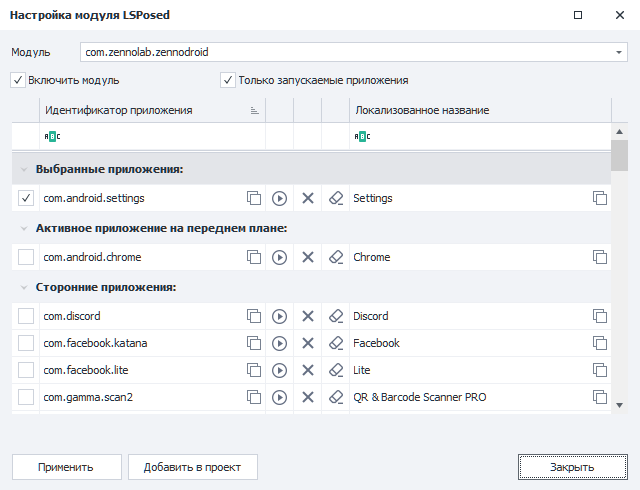Select the com.gamma.scan2 identifier text
Image resolution: width=640 pixels, height=490 pixels.
88,397
